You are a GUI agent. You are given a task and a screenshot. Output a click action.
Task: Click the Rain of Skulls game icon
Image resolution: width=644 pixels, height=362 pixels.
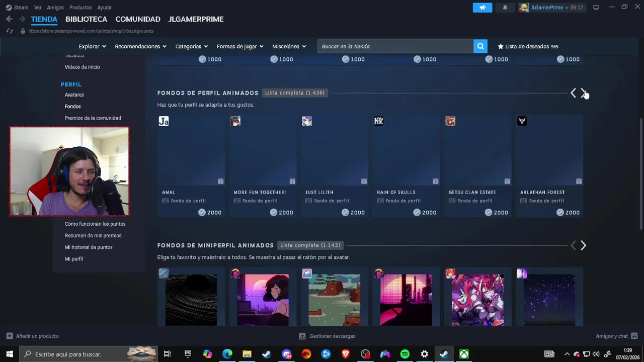(x=379, y=121)
